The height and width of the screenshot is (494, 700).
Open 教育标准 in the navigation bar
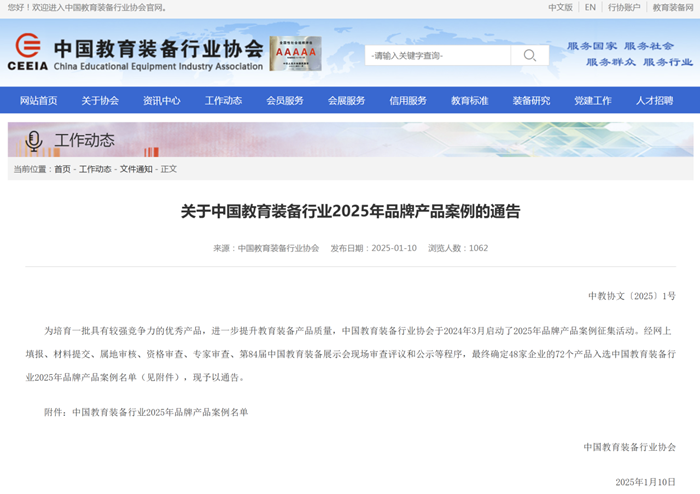click(x=469, y=100)
